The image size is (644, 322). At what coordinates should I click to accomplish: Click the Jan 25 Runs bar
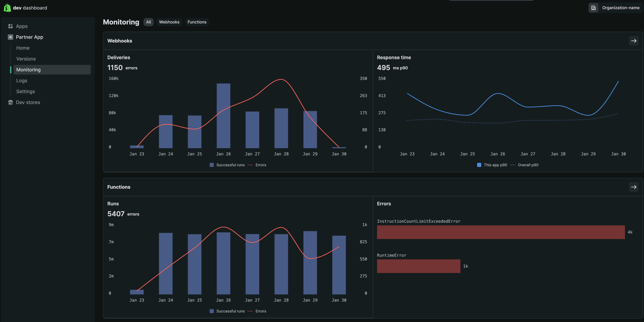(195, 264)
